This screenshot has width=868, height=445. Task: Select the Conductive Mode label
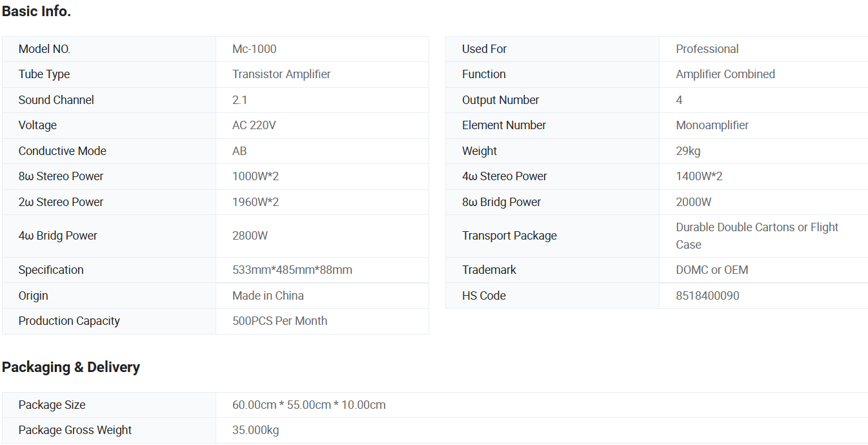tap(62, 151)
